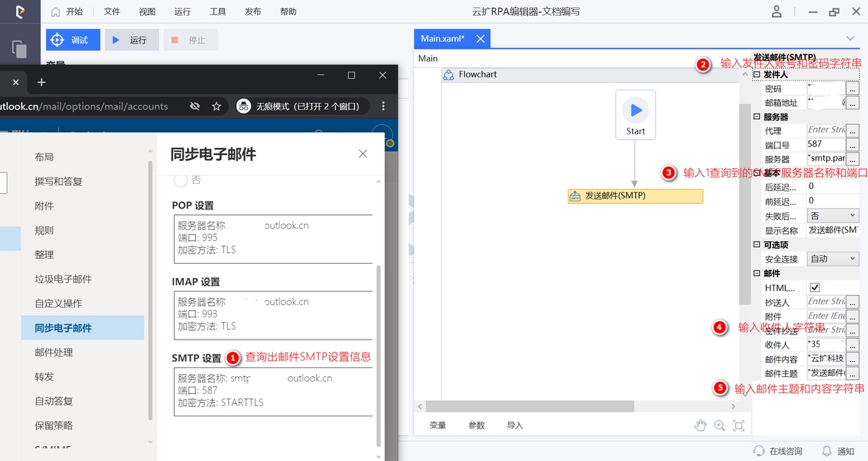Viewport: 868px width, 461px height.
Task: Click the disabled 停止 stop button
Action: (191, 40)
